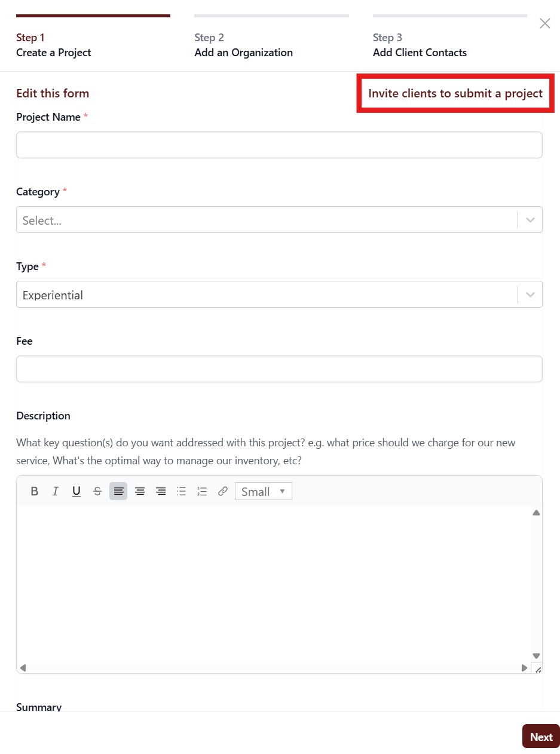
Task: Click the Edit this form link
Action: 53,93
